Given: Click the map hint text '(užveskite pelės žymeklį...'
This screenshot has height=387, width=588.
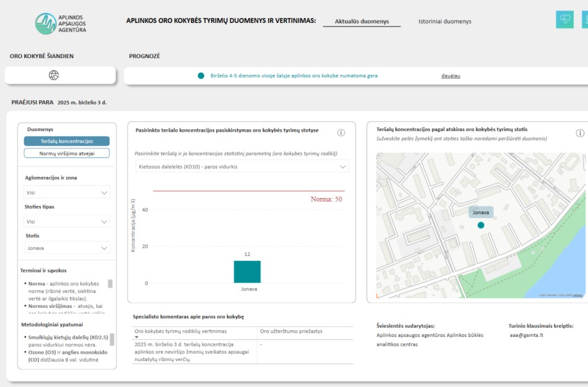Looking at the screenshot, I should (x=462, y=138).
